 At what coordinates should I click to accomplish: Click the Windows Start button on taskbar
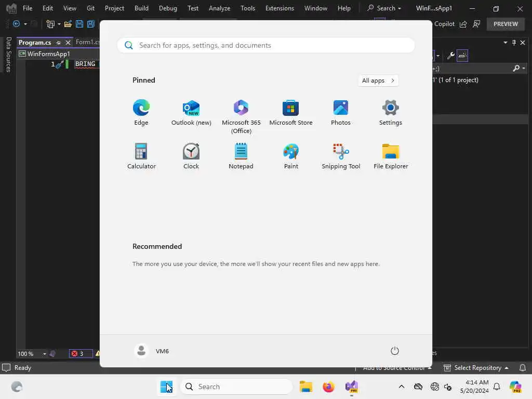click(166, 387)
